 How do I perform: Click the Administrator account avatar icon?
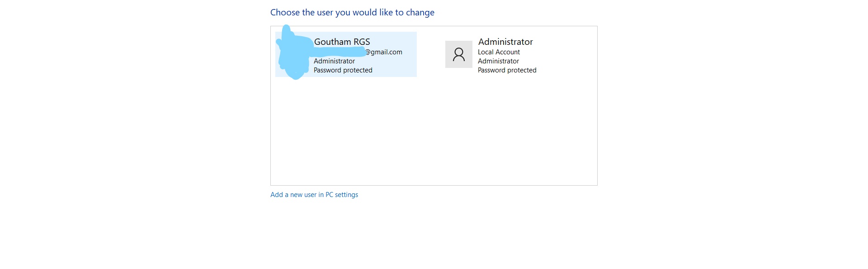pos(458,54)
